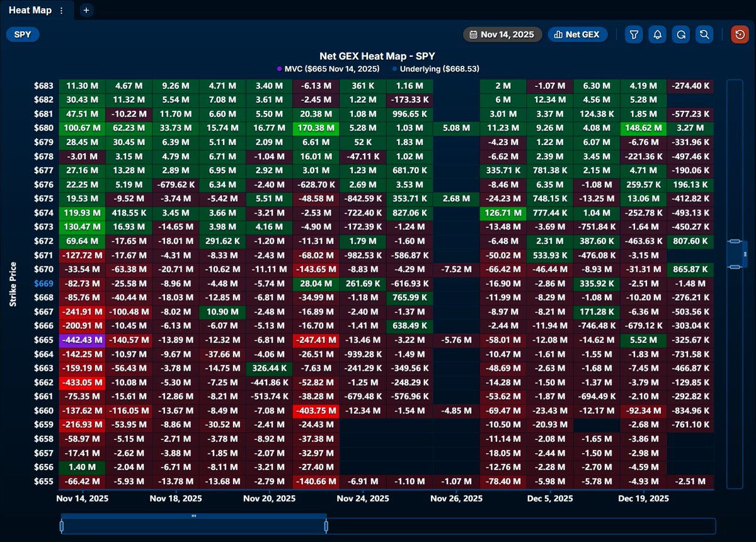Click the cell showing -92.34 M
The height and width of the screenshot is (542, 756).
pyautogui.click(x=643, y=411)
